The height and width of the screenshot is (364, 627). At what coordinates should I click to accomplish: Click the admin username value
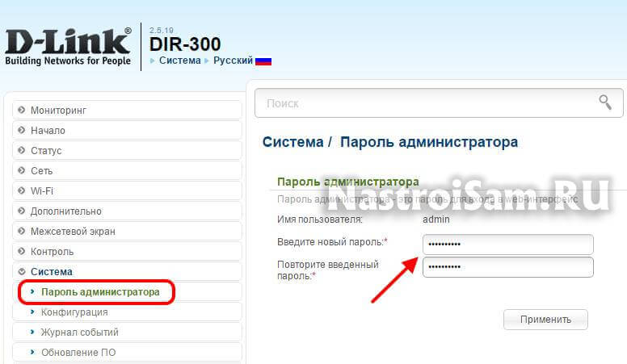(436, 220)
